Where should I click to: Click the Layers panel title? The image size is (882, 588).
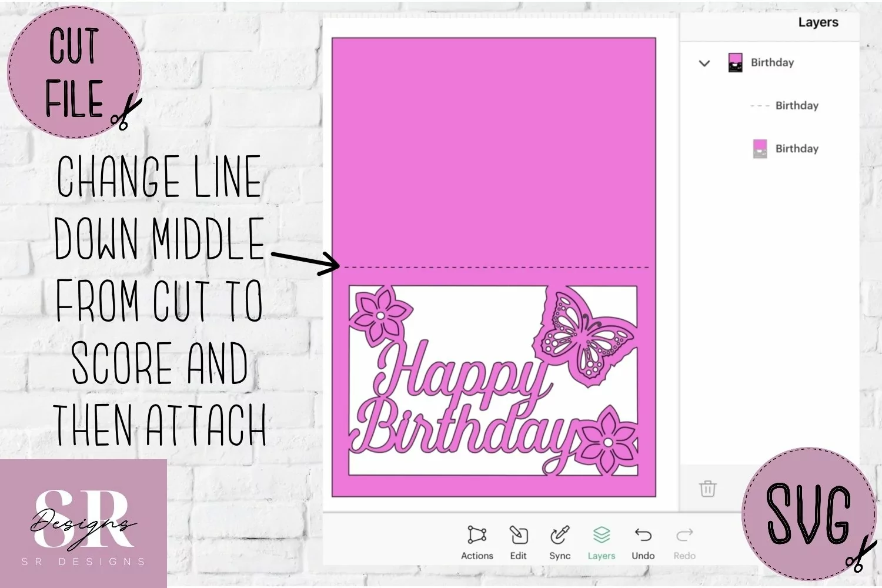point(818,22)
